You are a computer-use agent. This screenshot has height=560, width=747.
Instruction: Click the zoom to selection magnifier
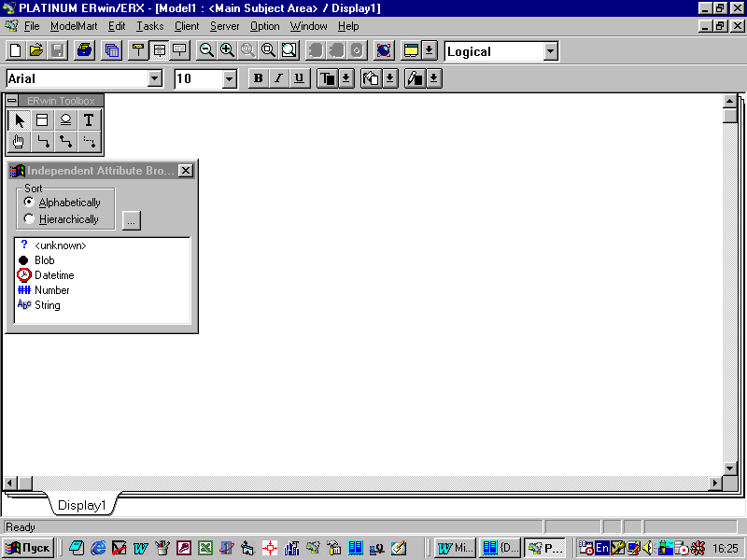coord(268,50)
